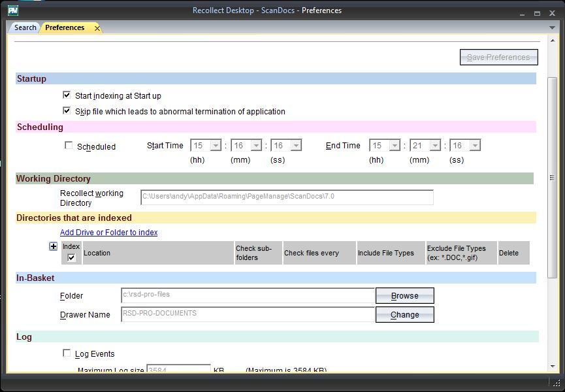Switch to the Search tab
This screenshot has width=565, height=392.
pyautogui.click(x=25, y=27)
